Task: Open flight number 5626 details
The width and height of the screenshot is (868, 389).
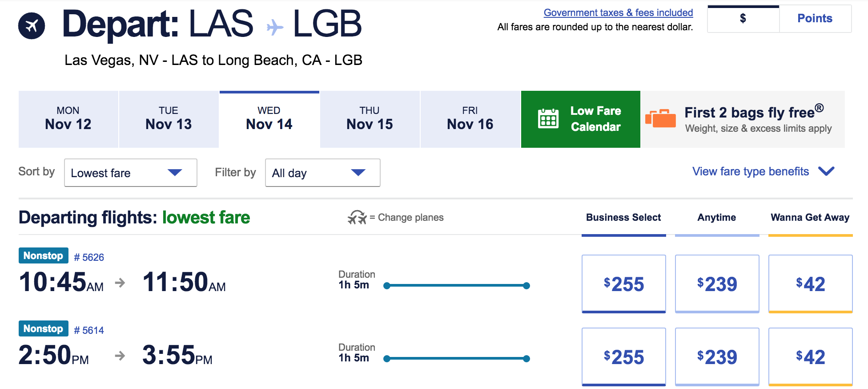Action: click(x=89, y=257)
